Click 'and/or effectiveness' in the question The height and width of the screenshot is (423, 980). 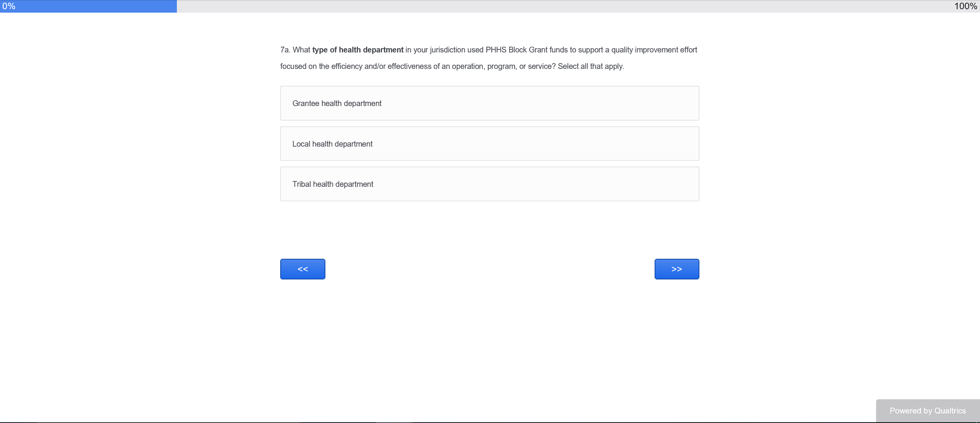398,66
